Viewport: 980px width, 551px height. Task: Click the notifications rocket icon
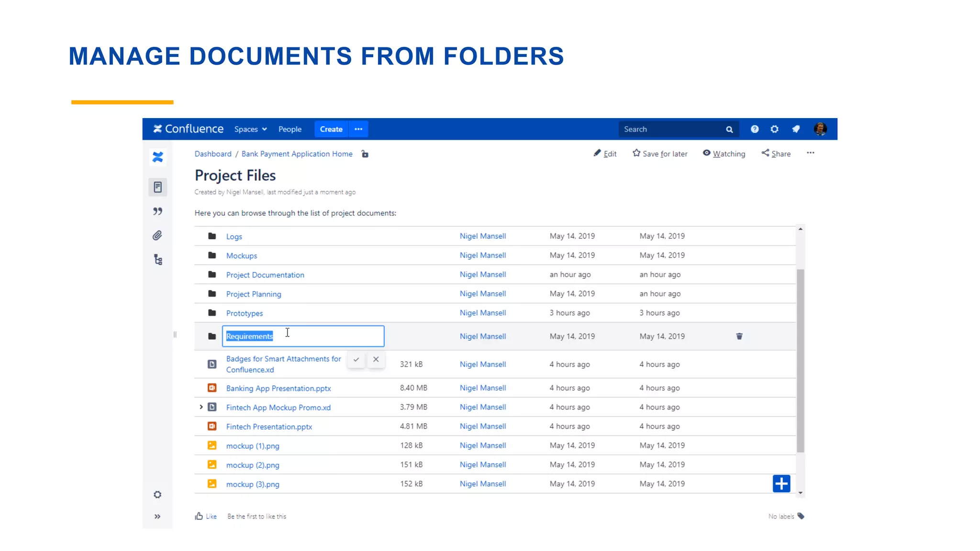pyautogui.click(x=796, y=129)
